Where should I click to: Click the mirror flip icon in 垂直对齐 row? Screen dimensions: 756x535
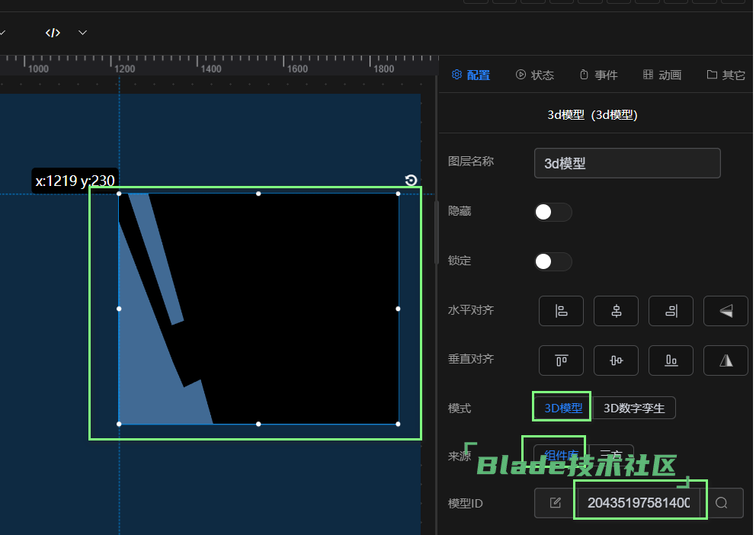726,360
